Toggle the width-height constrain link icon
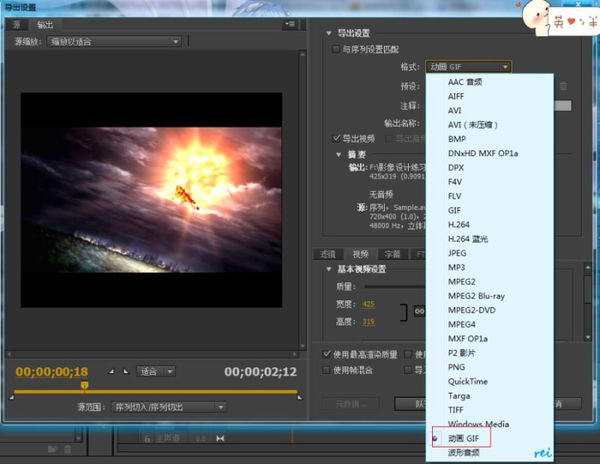This screenshot has height=464, width=600. coord(419,311)
